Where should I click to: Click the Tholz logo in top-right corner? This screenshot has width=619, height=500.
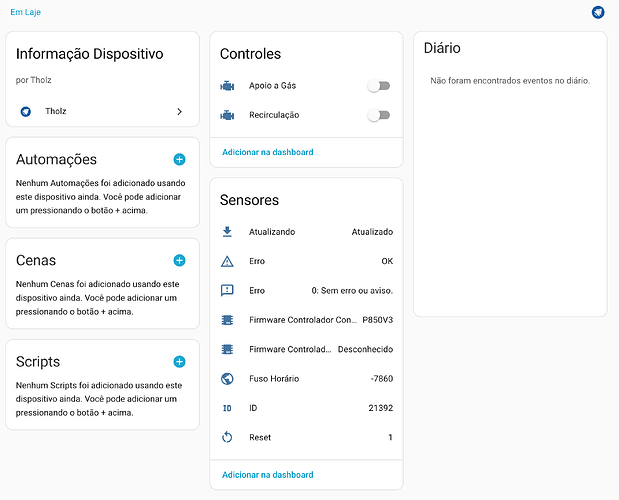click(x=598, y=12)
